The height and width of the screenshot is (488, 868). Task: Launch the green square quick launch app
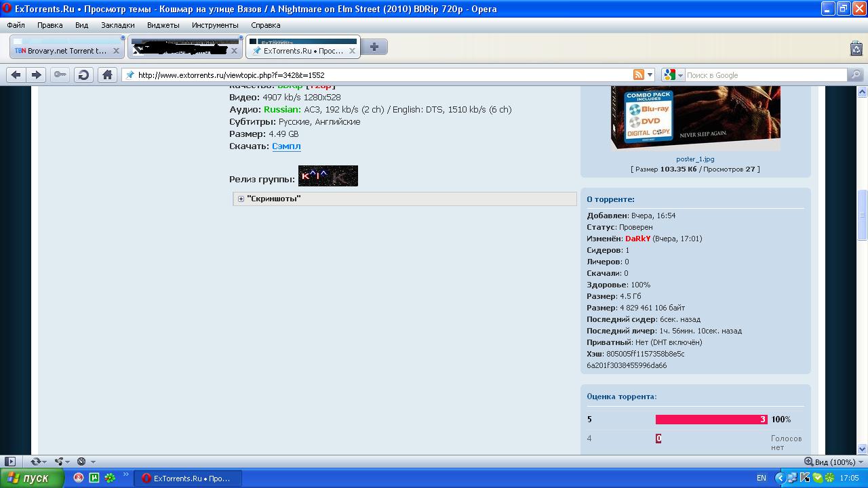pyautogui.click(x=94, y=478)
